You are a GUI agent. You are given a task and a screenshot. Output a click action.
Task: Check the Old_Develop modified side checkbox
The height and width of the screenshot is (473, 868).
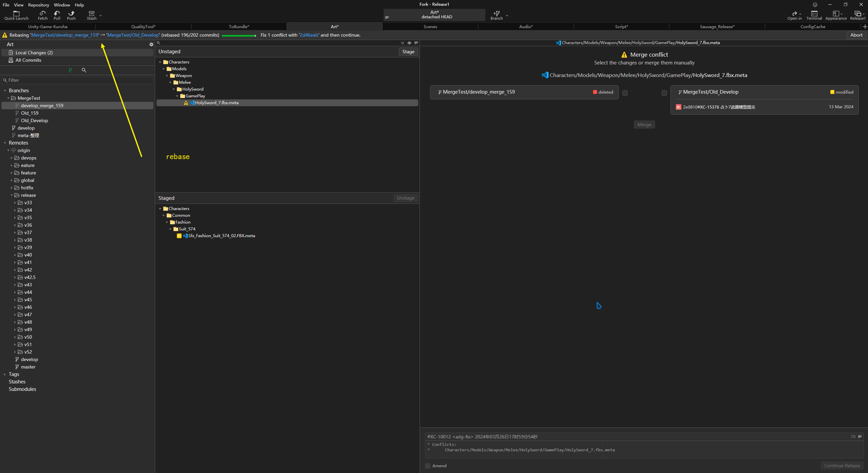tap(664, 93)
